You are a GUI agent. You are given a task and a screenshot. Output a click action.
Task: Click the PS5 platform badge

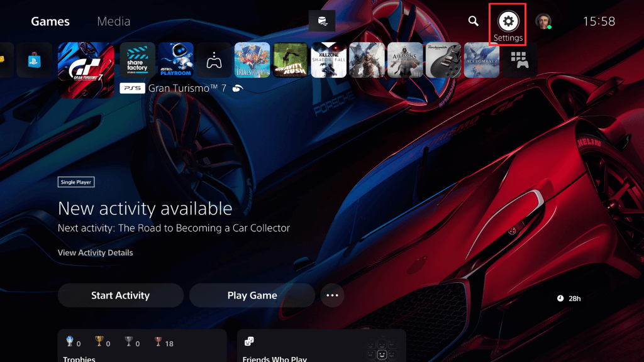[132, 88]
